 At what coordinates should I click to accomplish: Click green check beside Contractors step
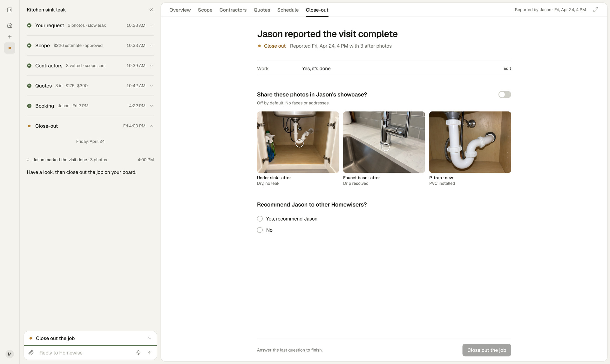29,66
